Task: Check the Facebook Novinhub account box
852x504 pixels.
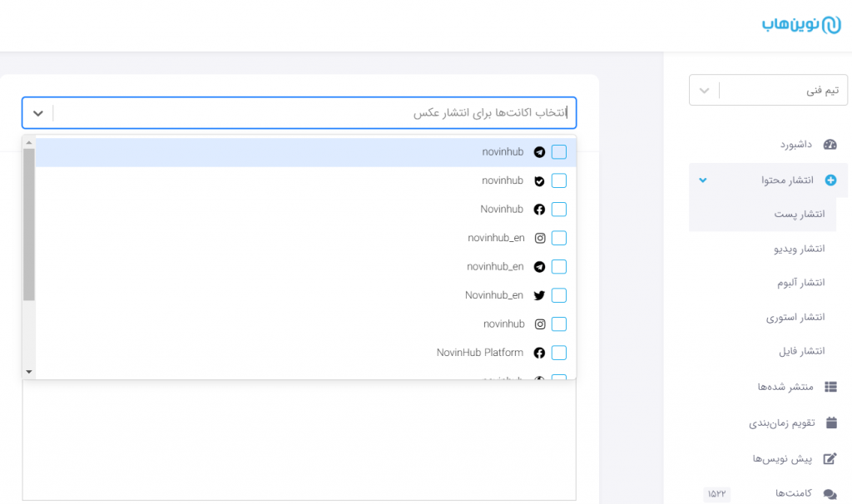Action: [558, 210]
